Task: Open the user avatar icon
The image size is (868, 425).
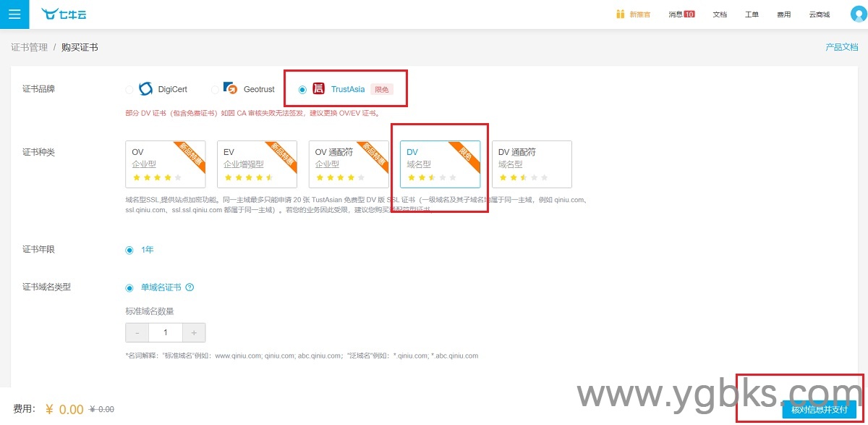Action: [859, 14]
